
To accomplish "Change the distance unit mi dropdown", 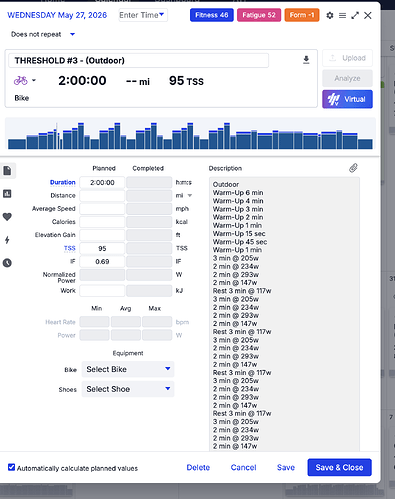I will 189,195.
